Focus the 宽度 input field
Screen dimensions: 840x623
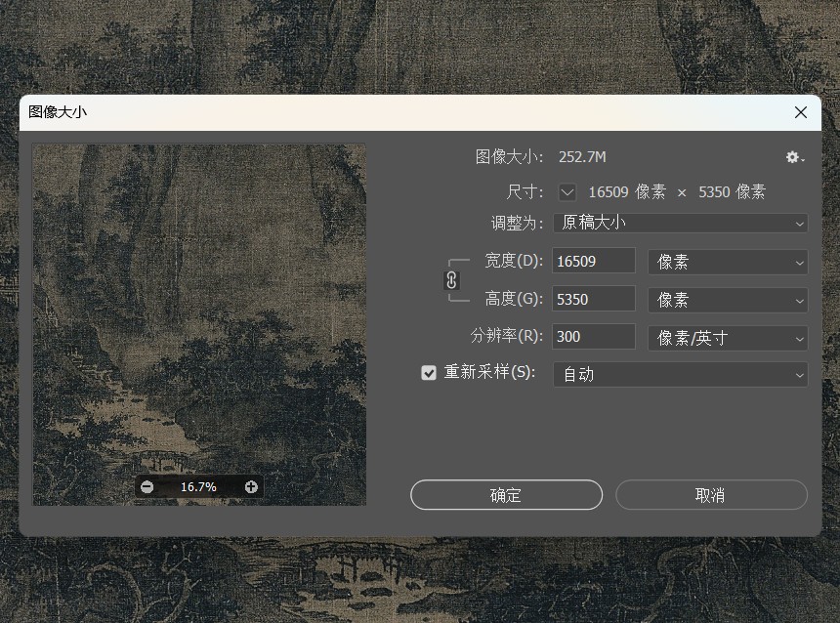(594, 261)
